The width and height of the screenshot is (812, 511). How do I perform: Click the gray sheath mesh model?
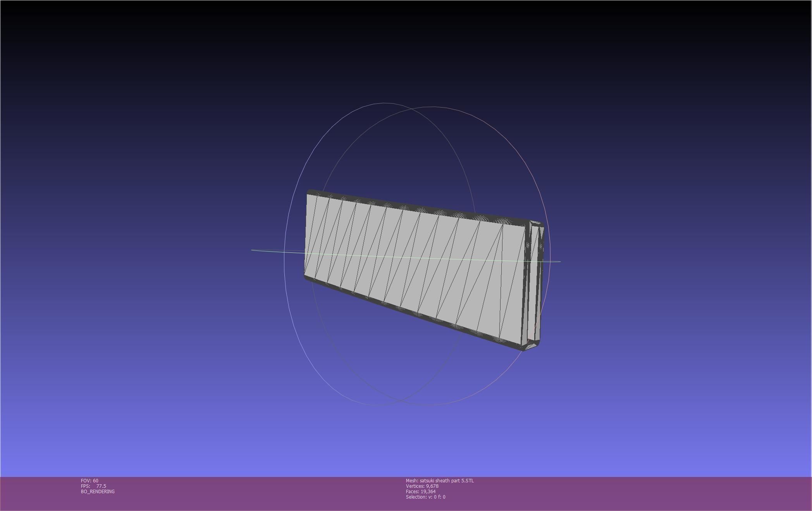point(424,270)
